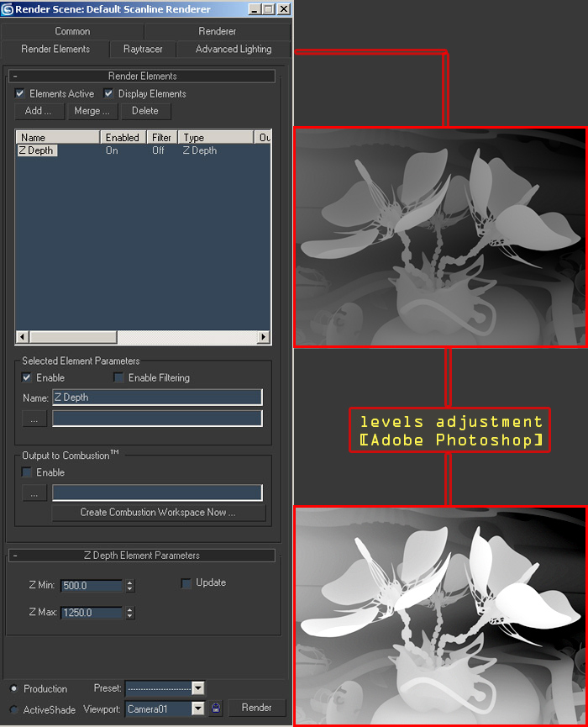
Task: Enable Filtering for the selected element
Action: tap(118, 378)
